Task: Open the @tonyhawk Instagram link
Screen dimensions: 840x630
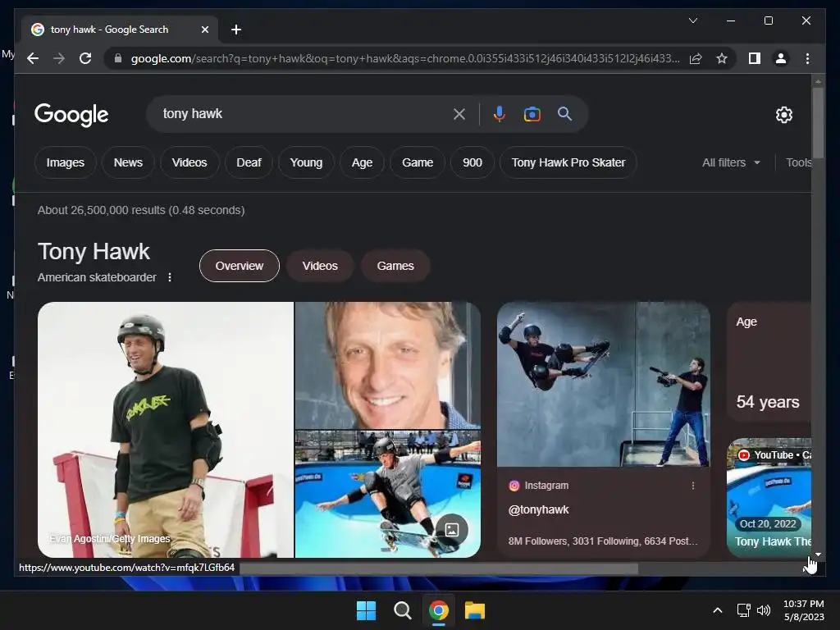Action: 538,509
